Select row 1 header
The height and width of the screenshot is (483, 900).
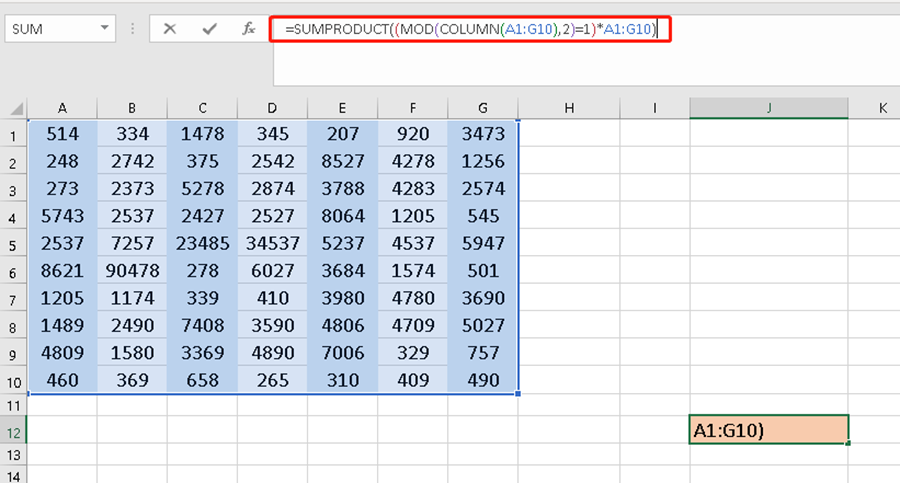[x=13, y=134]
